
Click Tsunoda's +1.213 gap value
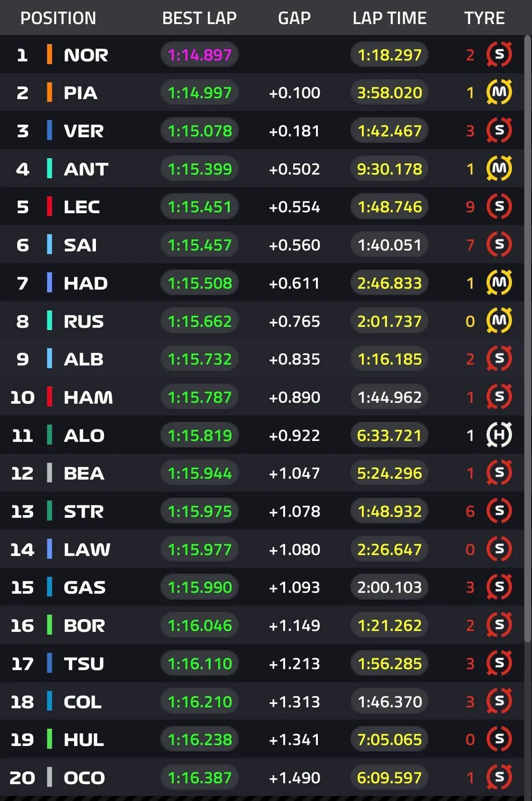tap(294, 664)
